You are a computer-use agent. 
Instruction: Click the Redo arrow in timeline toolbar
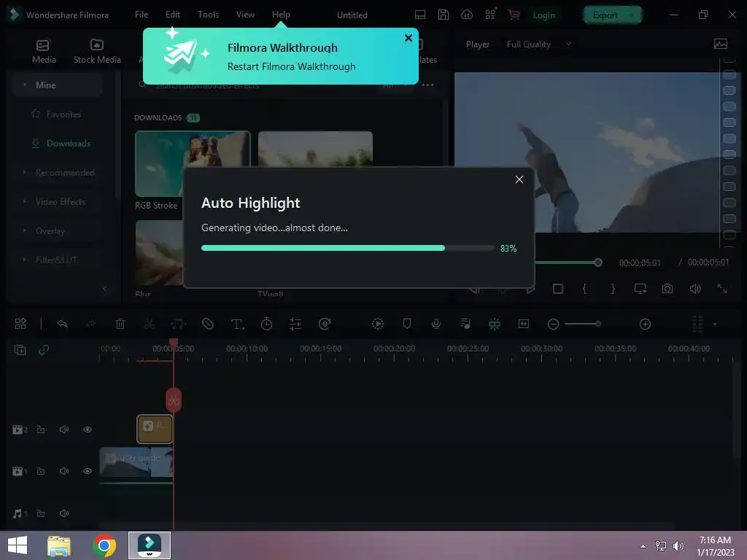[90, 324]
